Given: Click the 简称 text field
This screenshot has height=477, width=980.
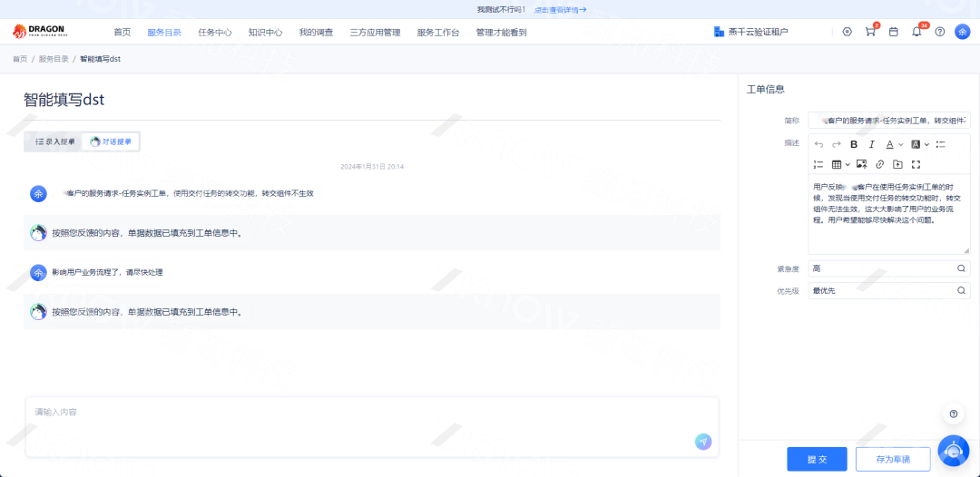Looking at the screenshot, I should click(888, 120).
